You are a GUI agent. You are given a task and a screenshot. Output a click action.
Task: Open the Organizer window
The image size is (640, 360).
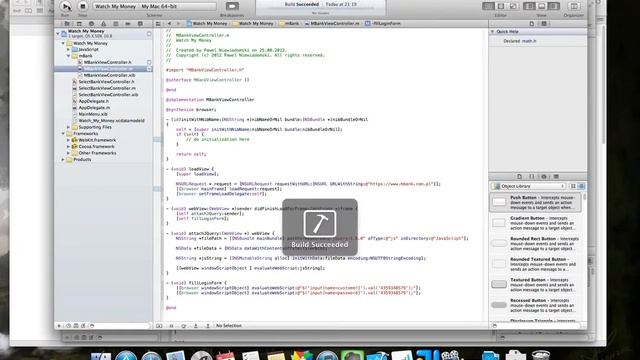click(x=573, y=6)
